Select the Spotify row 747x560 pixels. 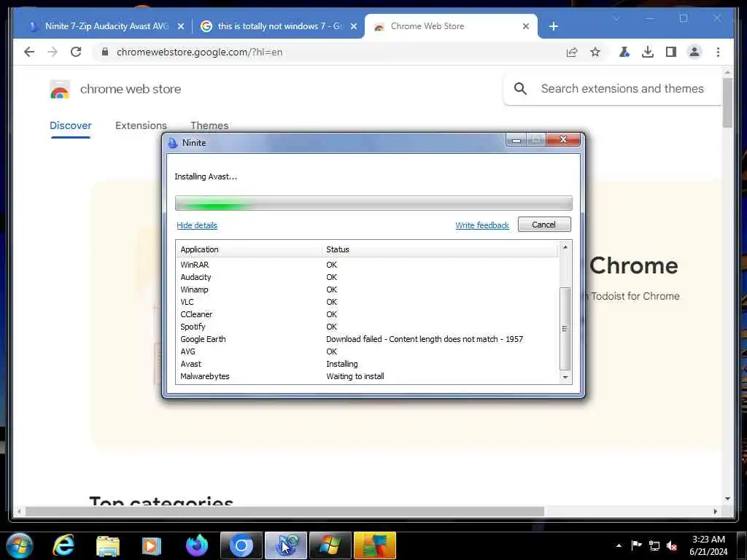[367, 327]
